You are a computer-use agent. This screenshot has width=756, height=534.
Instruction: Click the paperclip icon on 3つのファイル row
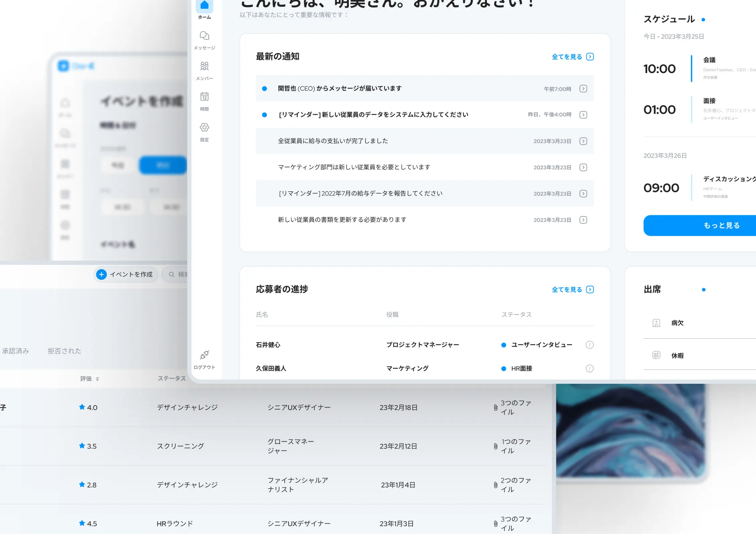(496, 407)
